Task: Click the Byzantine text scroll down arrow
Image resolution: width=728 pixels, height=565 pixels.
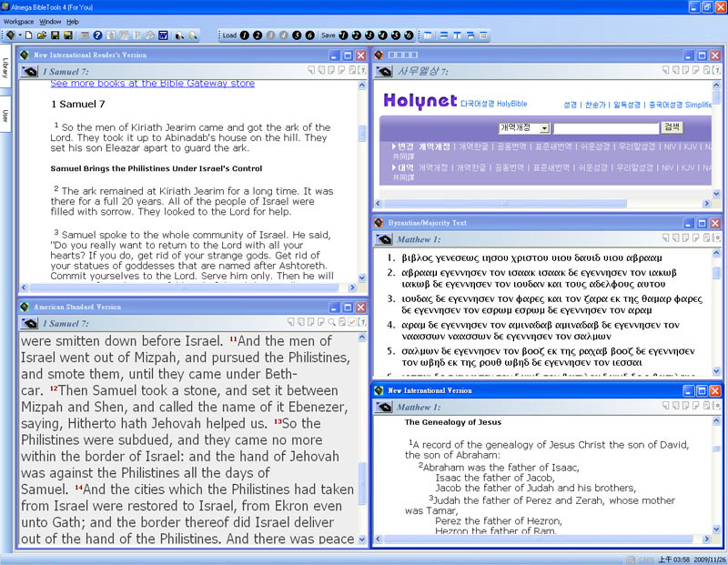Action: [x=716, y=371]
